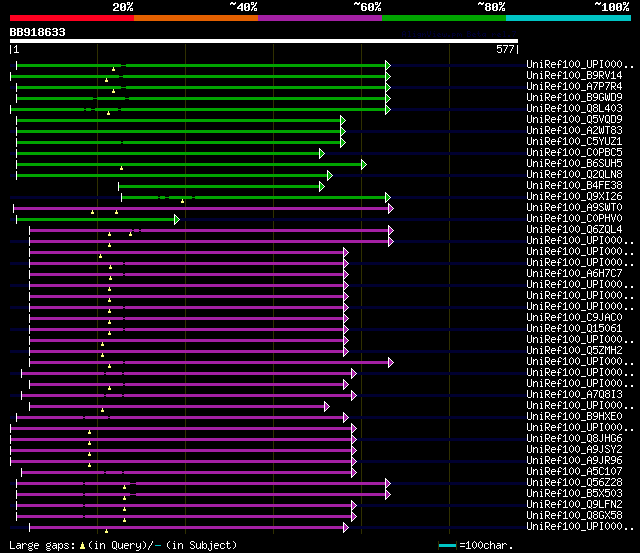Select the query name BB918633

coord(38,32)
